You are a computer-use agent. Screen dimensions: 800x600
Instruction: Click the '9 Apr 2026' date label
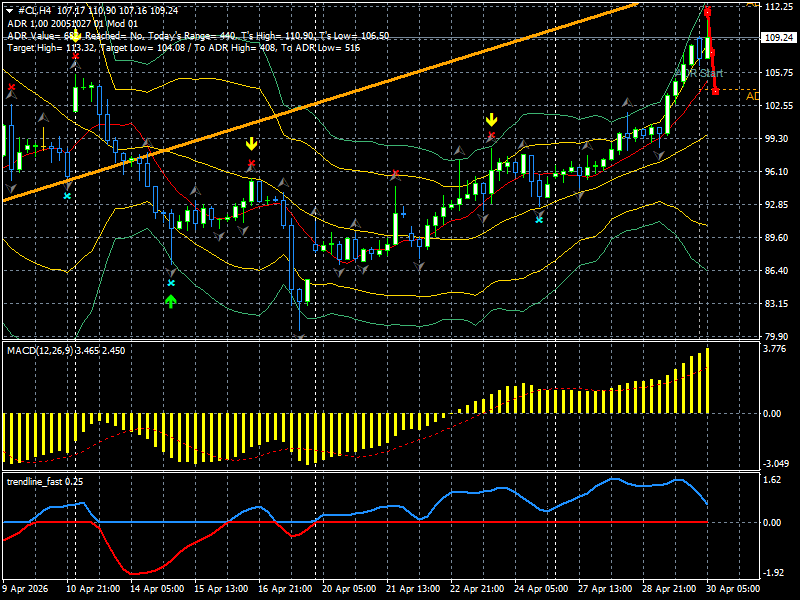[26, 589]
